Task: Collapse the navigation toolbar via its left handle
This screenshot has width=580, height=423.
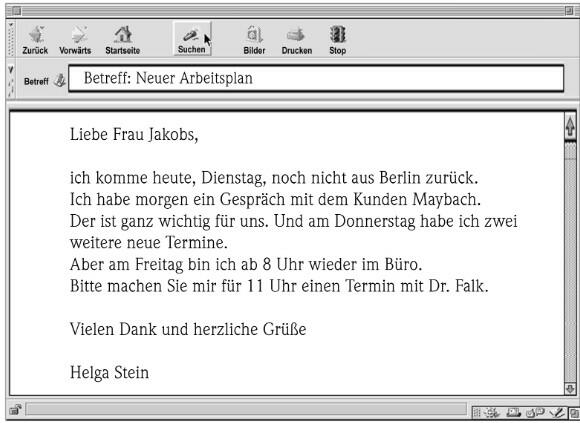Action: [x=11, y=39]
